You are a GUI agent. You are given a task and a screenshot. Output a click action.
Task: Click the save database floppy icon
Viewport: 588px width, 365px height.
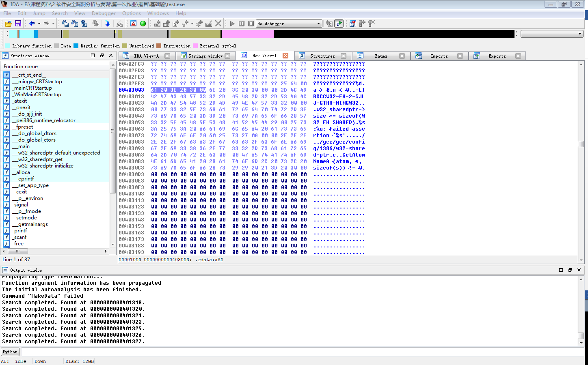(18, 24)
